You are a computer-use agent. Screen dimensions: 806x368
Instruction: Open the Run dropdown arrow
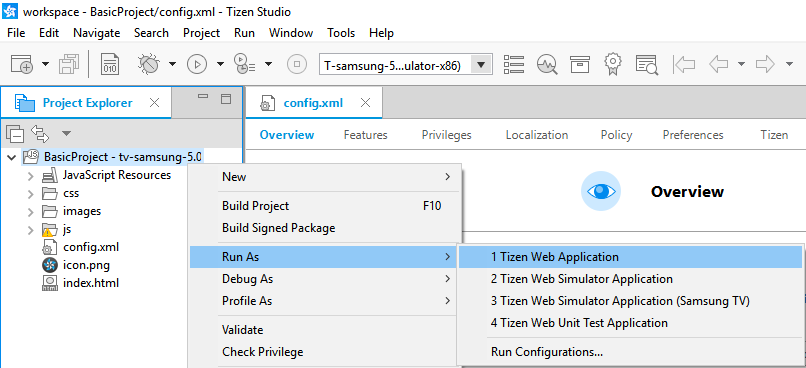221,64
